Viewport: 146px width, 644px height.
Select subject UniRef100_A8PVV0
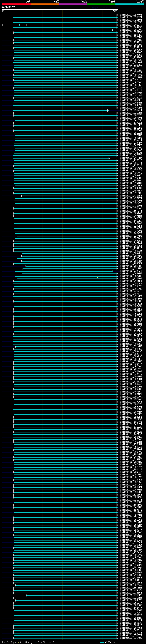tap(131, 294)
